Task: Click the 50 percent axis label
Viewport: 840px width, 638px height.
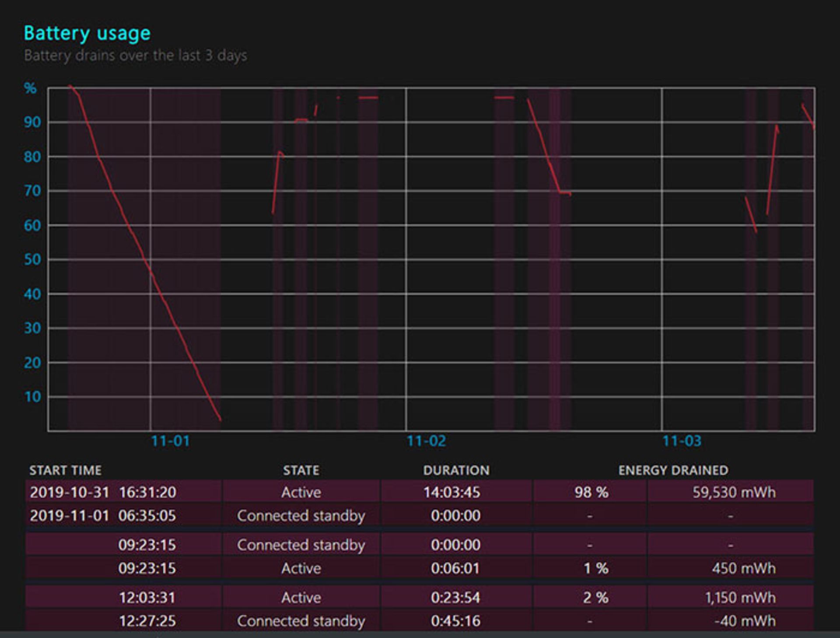Action: pyautogui.click(x=32, y=259)
